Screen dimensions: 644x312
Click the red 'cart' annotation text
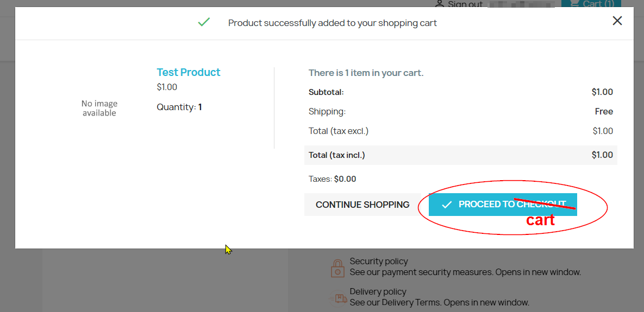[x=541, y=220]
